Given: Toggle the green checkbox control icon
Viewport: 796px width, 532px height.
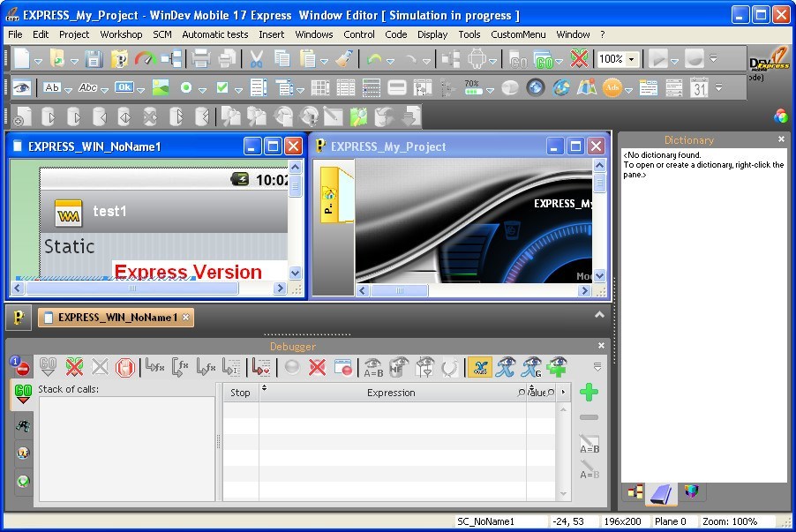Looking at the screenshot, I should (222, 88).
